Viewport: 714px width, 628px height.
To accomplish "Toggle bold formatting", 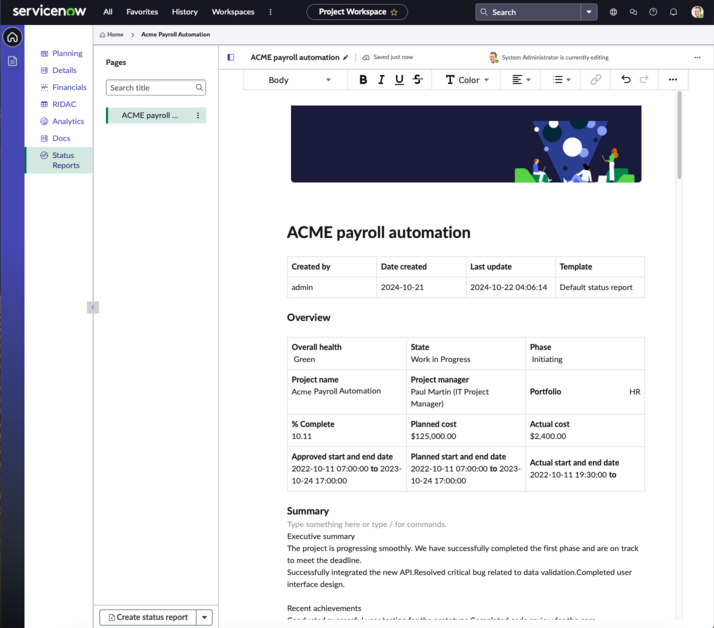I will pyautogui.click(x=363, y=80).
